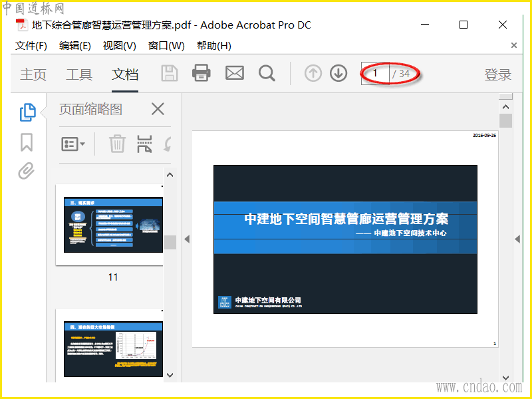Open the Page Thumbnails sidebar icon
The image size is (532, 399).
(27, 112)
